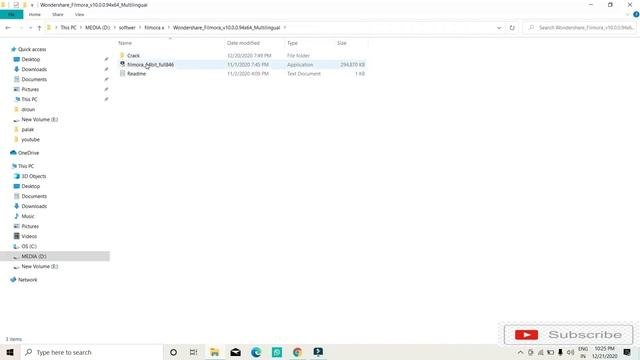Click filmora x in the address path
This screenshot has width=640, height=360.
154,28
